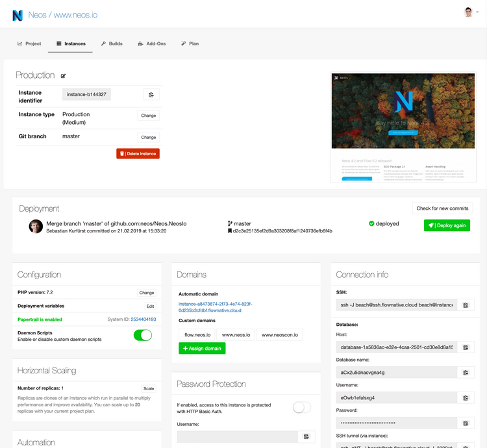Toggle the Daemon Scripts switch
Image resolution: width=487 pixels, height=448 pixels.
(x=143, y=335)
